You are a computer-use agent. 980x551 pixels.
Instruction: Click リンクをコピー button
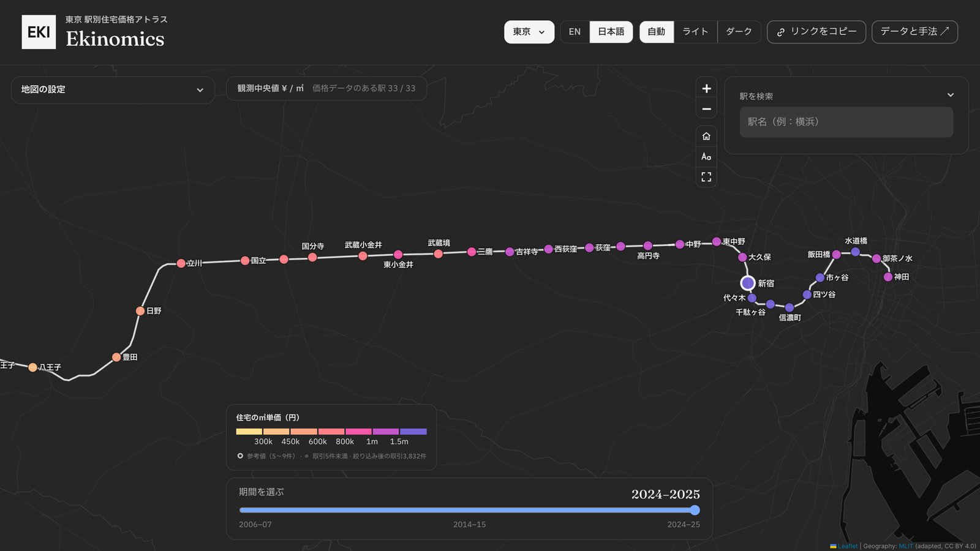(816, 32)
